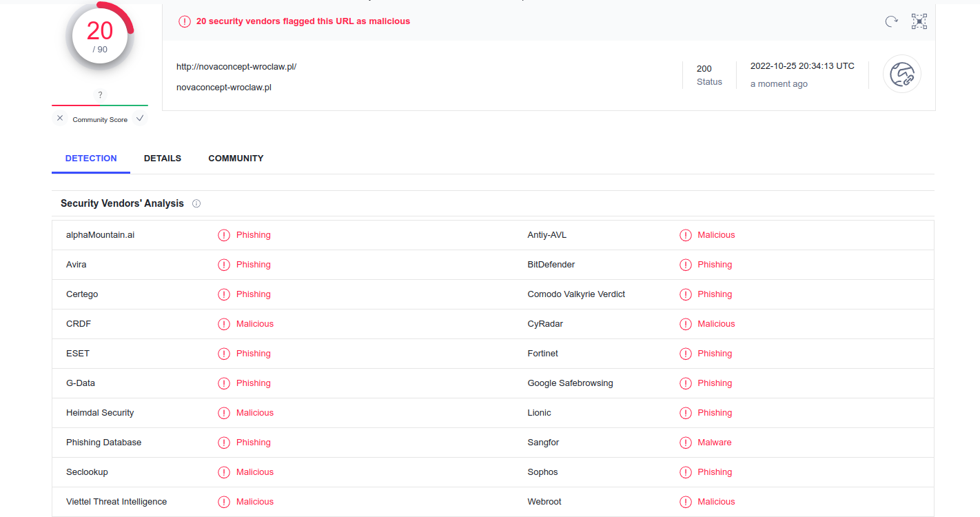Open the URL http://novaconcept-wroclaw.pl/
Viewport: 980px width, 517px height.
coord(236,66)
